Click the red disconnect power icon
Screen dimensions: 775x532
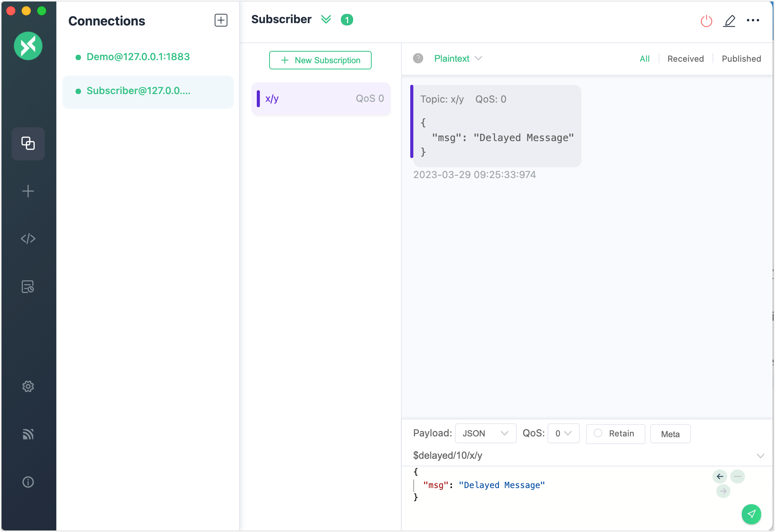[706, 21]
